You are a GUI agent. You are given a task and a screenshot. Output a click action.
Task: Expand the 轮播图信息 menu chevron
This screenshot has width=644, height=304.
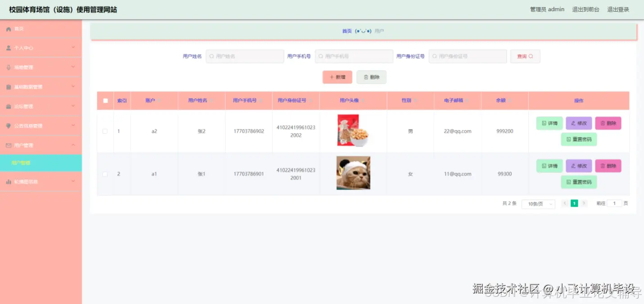(73, 181)
